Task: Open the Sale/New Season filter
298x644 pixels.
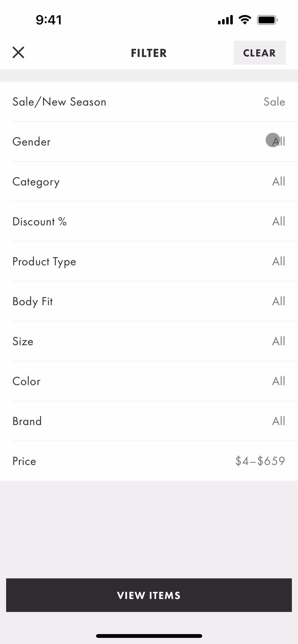Action: point(149,102)
